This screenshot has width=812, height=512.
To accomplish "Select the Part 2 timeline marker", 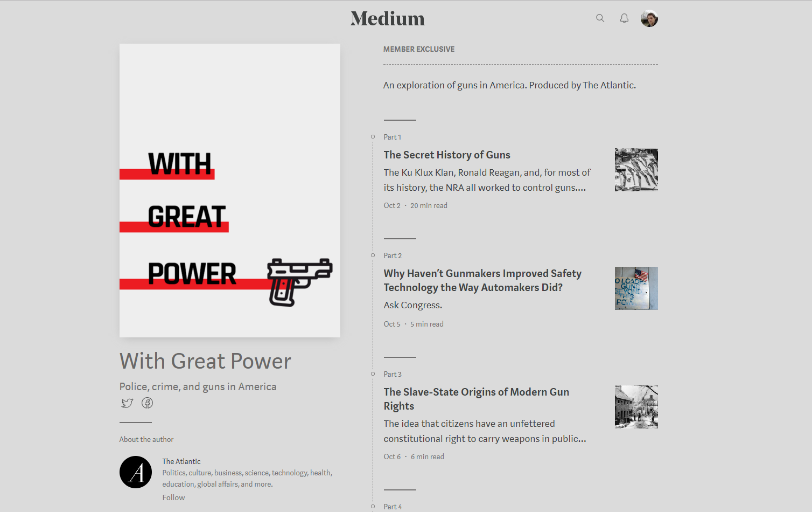I will 373,255.
